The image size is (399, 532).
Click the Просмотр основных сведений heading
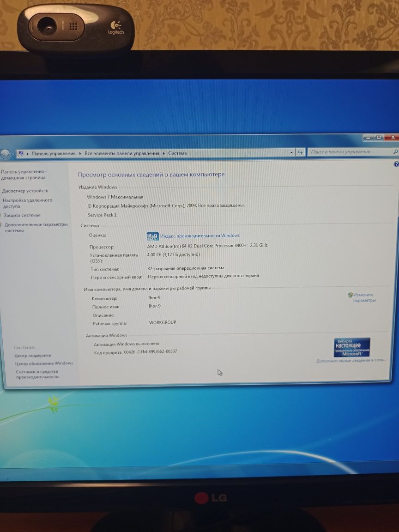pyautogui.click(x=151, y=175)
